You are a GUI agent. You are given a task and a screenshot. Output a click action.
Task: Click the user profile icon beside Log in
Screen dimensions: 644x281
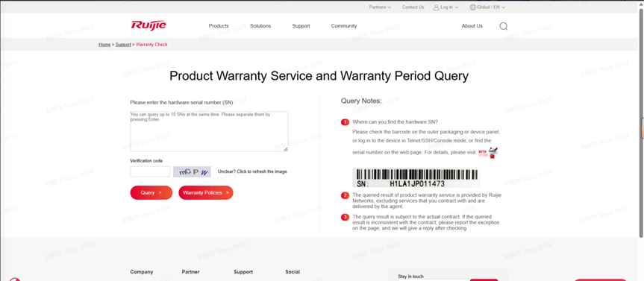tap(437, 7)
